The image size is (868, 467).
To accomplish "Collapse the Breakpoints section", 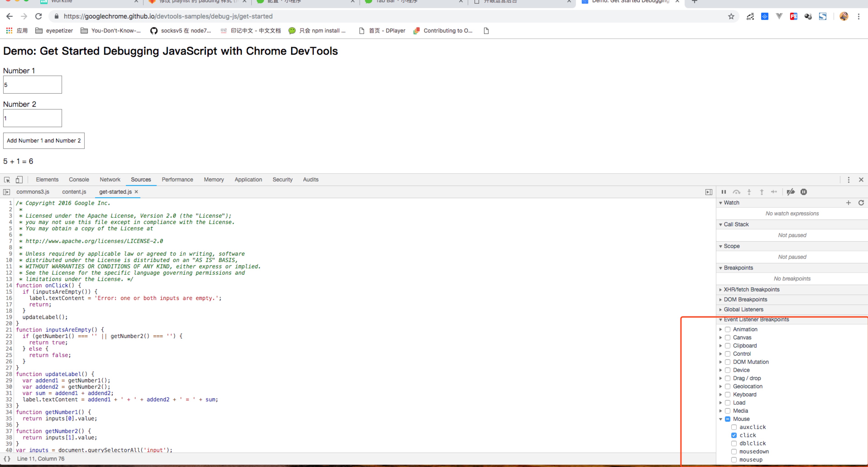I will coord(721,268).
